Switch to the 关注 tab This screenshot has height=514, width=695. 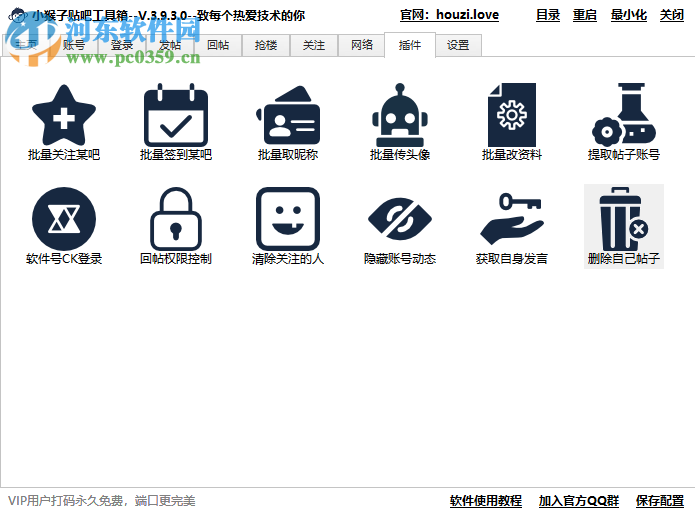(314, 45)
